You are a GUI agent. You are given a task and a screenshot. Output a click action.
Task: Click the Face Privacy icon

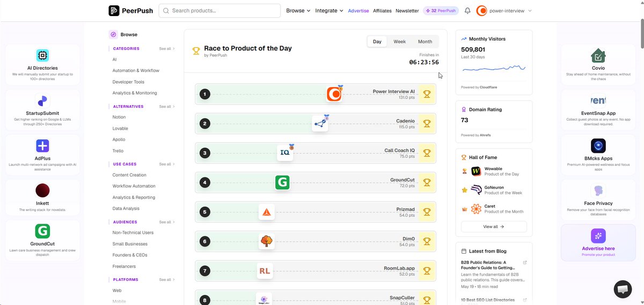598,191
